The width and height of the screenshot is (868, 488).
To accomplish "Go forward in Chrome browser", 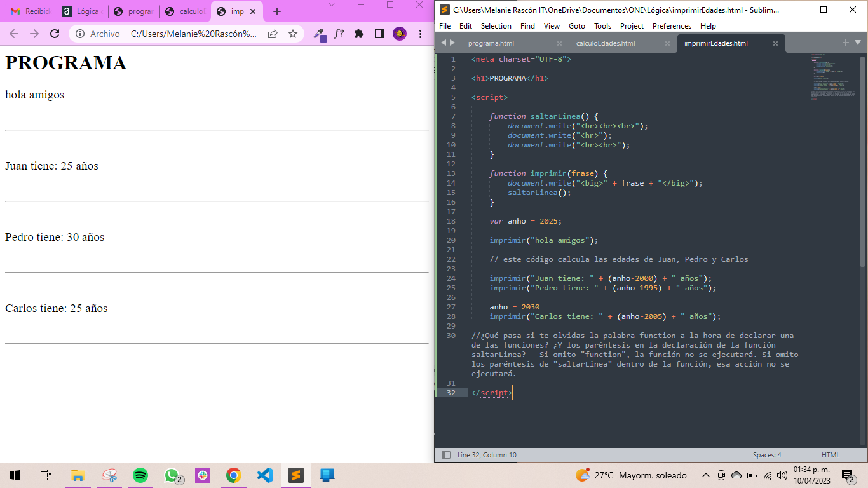I will click(34, 34).
